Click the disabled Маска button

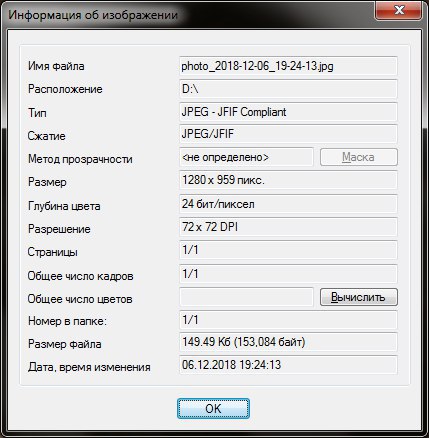(x=359, y=157)
